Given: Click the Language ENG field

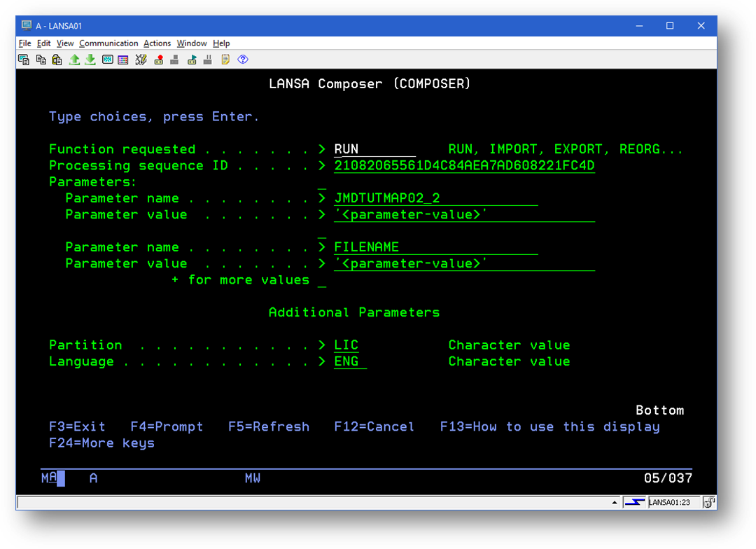Looking at the screenshot, I should point(351,362).
